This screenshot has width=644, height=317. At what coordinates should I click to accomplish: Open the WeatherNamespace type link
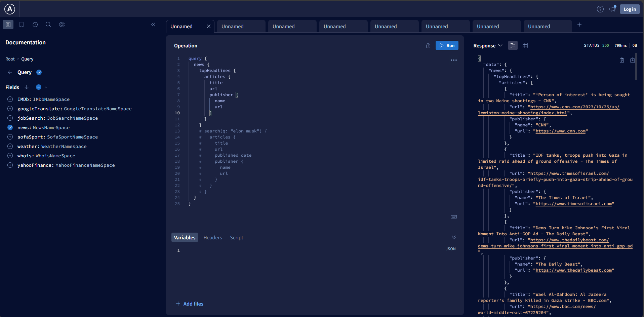click(64, 147)
